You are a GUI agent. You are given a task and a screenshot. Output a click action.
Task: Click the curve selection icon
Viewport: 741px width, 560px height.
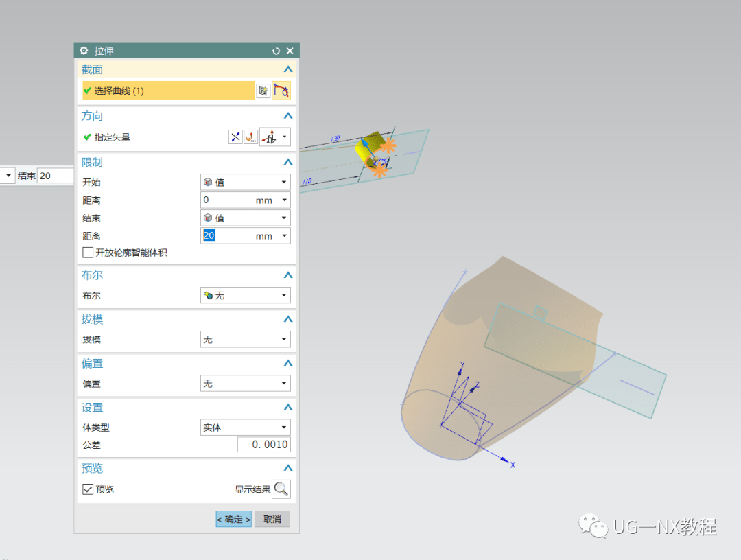click(x=281, y=91)
